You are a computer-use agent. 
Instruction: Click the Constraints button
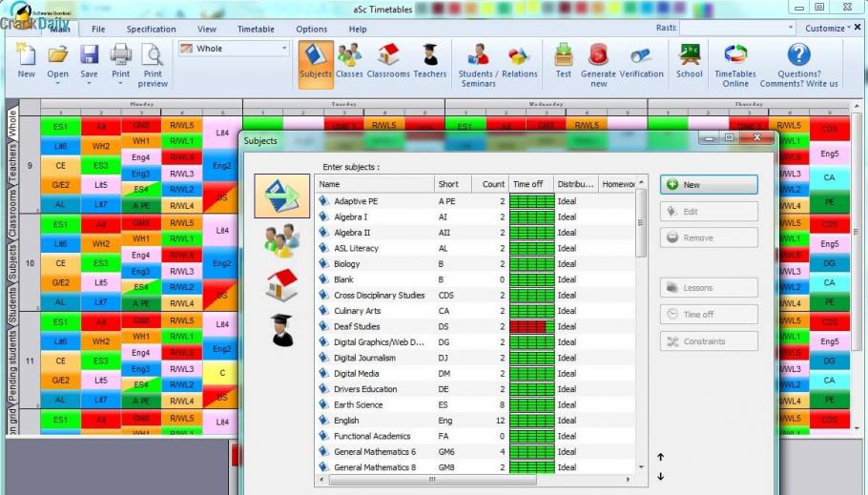click(x=709, y=341)
